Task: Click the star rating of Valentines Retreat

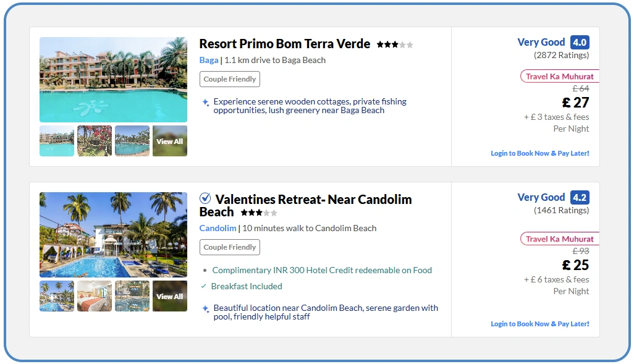Action: tap(258, 213)
